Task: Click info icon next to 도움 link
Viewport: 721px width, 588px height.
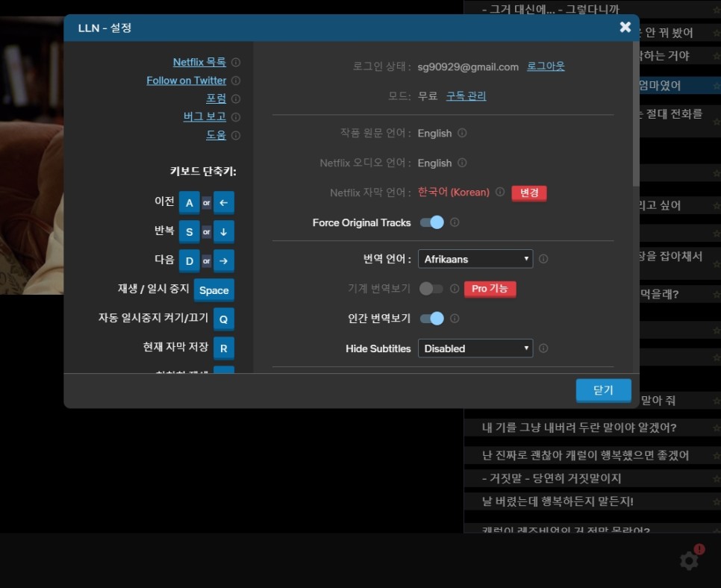Action: 236,136
